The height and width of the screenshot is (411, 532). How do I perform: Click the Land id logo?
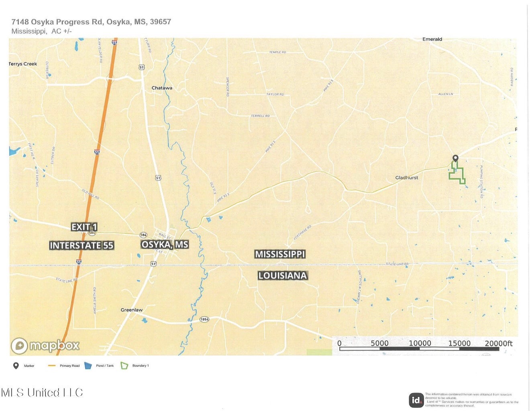coord(416,400)
